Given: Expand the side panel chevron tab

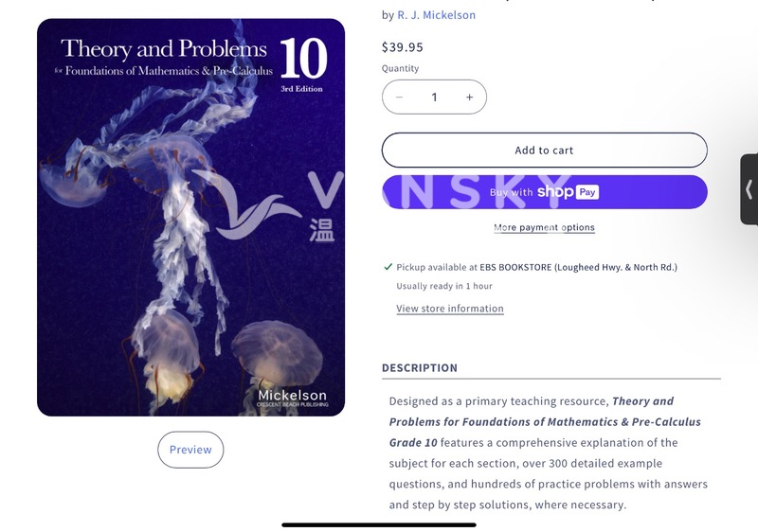Looking at the screenshot, I should point(749,189).
